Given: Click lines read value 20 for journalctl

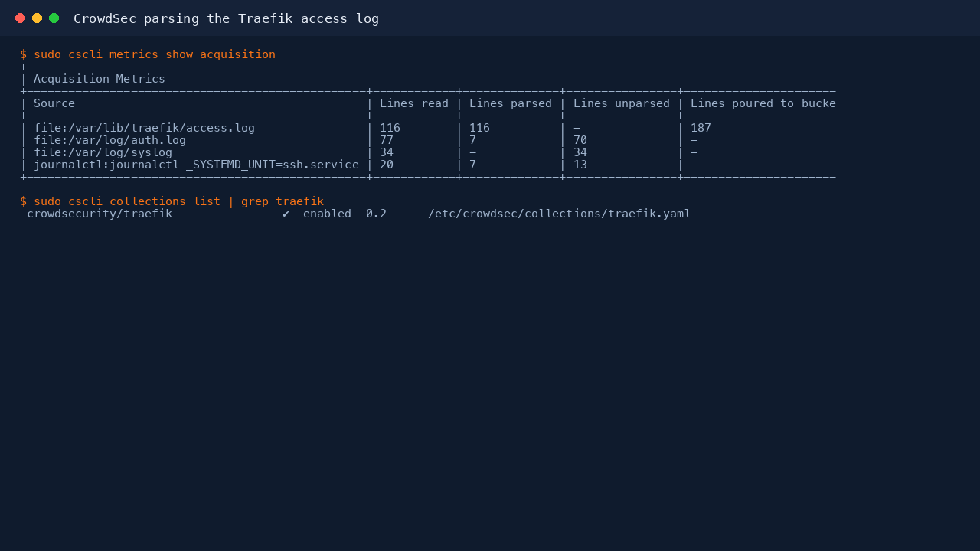Looking at the screenshot, I should (387, 165).
